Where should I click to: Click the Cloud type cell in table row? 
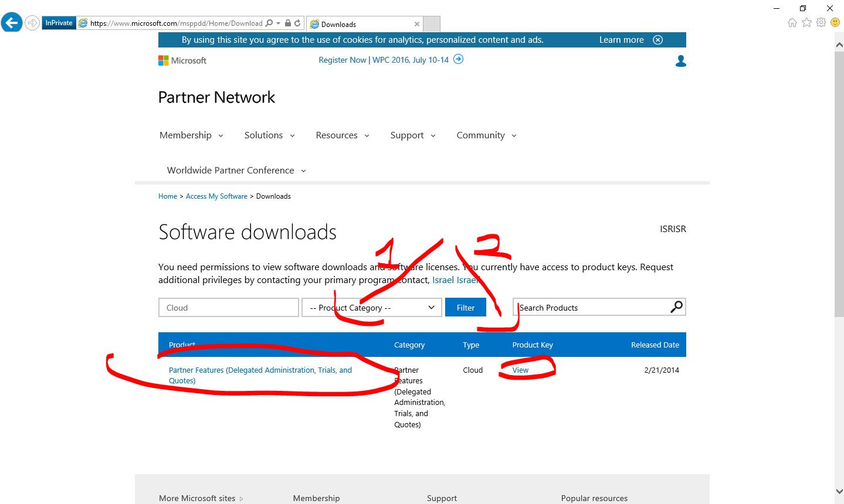[473, 370]
